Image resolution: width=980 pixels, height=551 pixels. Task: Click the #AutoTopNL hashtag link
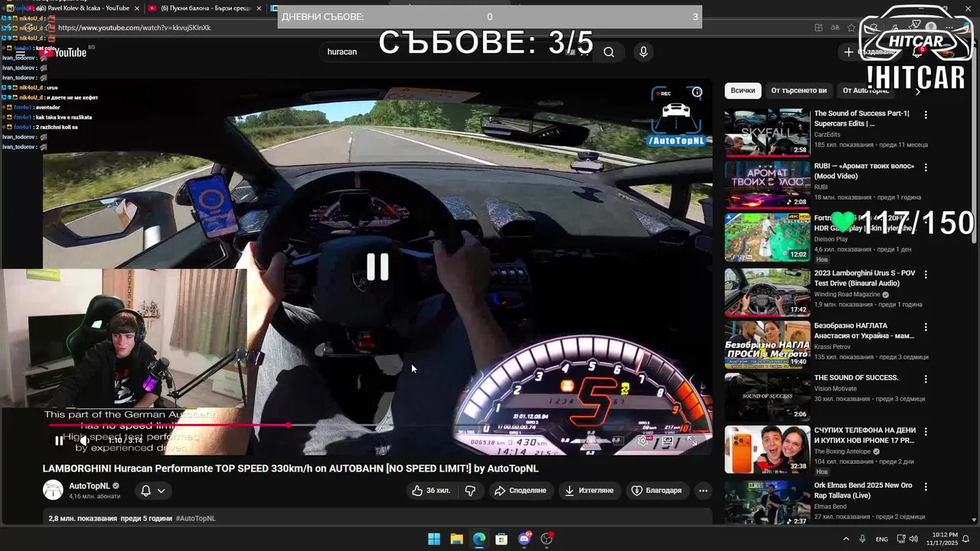click(196, 518)
